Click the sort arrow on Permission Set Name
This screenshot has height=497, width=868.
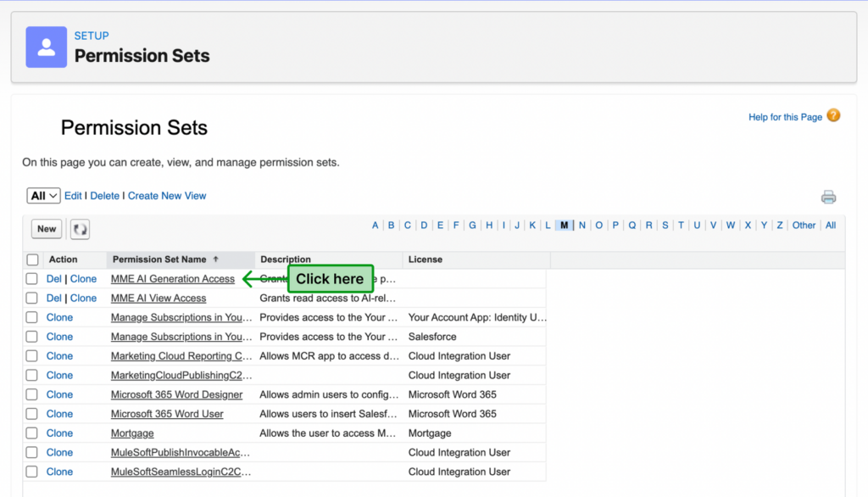coord(215,260)
